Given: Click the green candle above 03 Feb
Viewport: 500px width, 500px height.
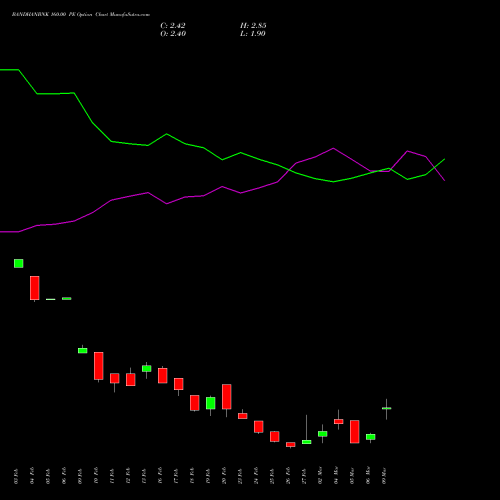Looking at the screenshot, I should click(19, 263).
